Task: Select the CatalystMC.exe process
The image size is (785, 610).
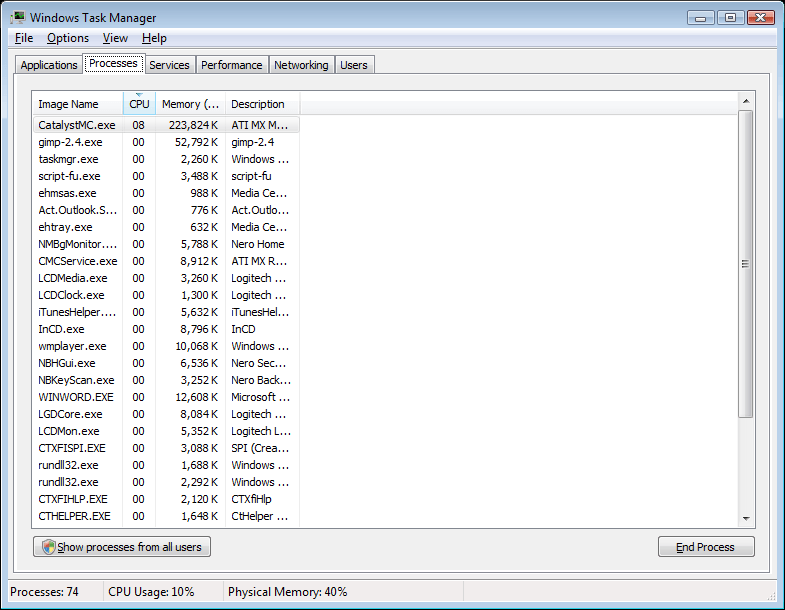Action: [166, 125]
